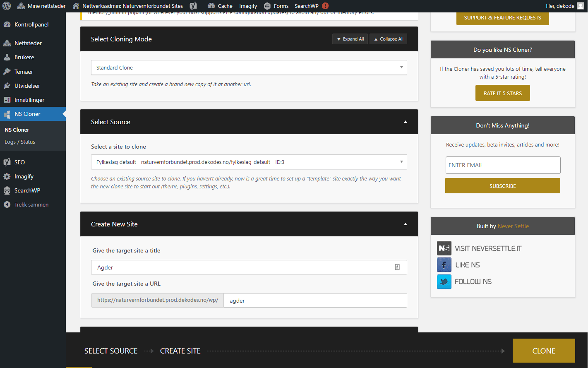Screen dimensions: 588x368
Task: Click the Visit NeverSettle.it logo icon
Action: click(x=444, y=248)
